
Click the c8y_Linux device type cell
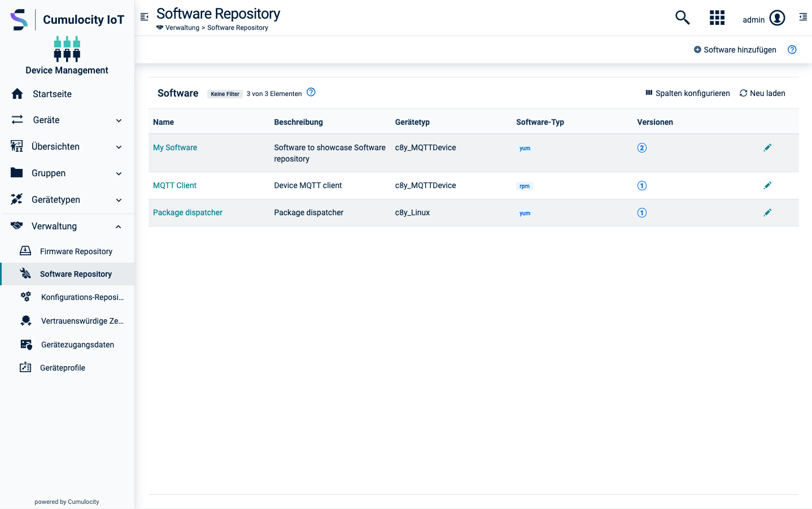pyautogui.click(x=412, y=212)
